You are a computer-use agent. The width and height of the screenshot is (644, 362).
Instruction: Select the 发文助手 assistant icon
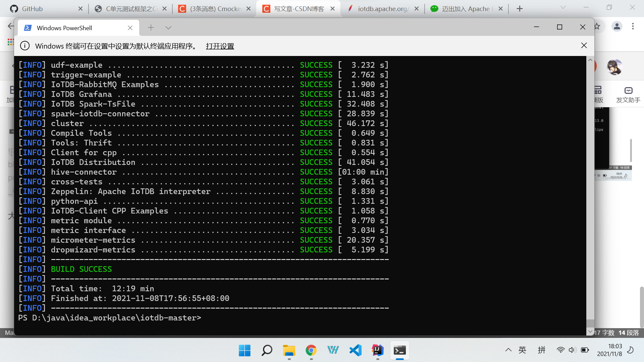coord(628,94)
